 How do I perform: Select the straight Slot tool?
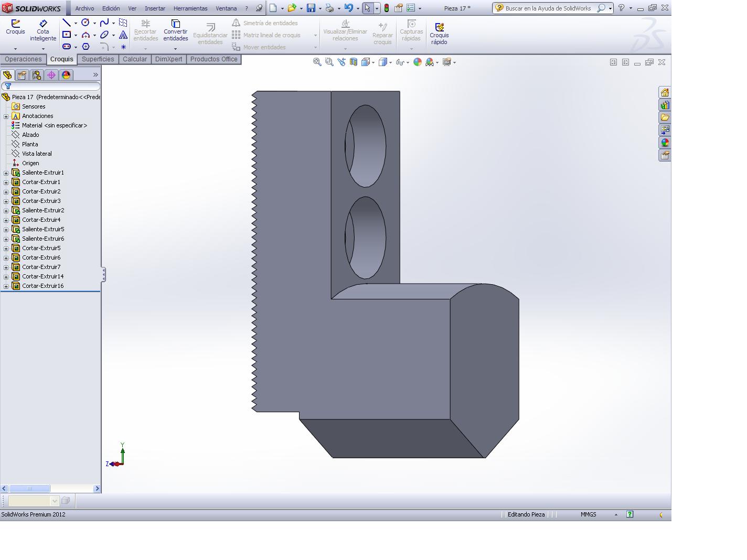(x=67, y=47)
